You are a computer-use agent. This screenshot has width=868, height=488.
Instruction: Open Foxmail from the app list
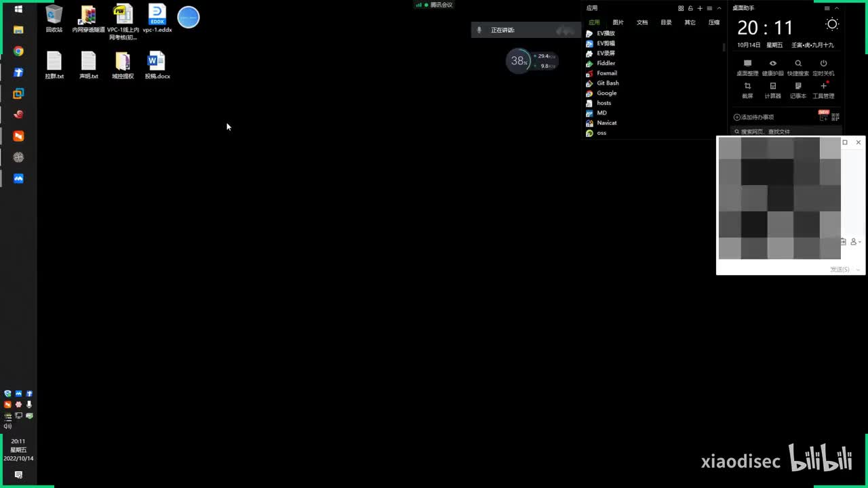601,73
